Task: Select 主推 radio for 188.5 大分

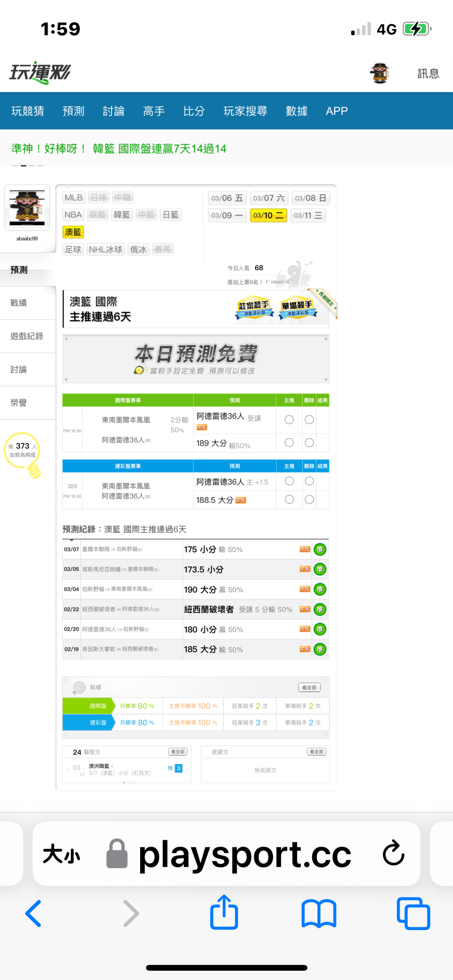Action: tap(289, 499)
